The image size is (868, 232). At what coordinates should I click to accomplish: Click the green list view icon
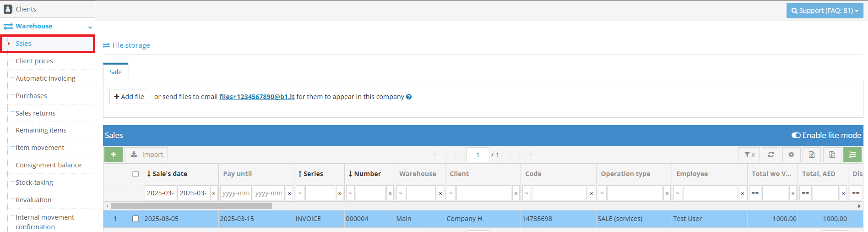[x=852, y=155]
